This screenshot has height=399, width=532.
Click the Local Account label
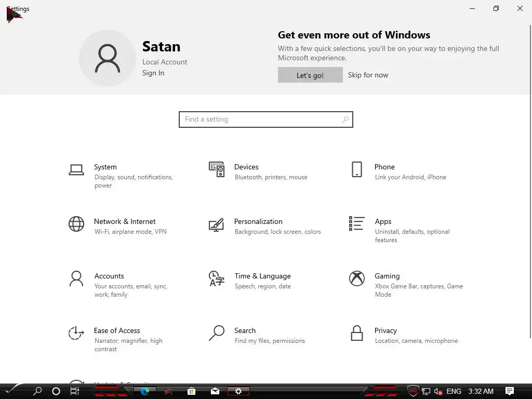165,62
